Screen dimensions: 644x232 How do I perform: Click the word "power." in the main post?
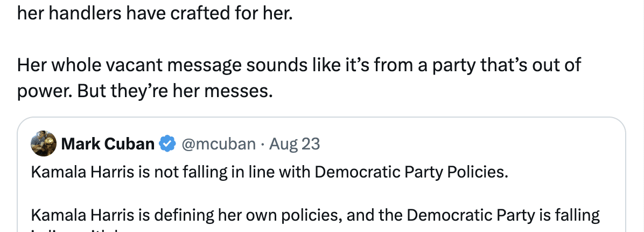pos(45,91)
